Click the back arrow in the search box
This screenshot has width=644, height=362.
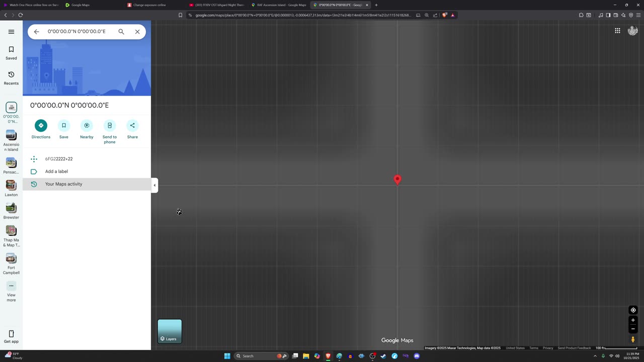click(36, 32)
